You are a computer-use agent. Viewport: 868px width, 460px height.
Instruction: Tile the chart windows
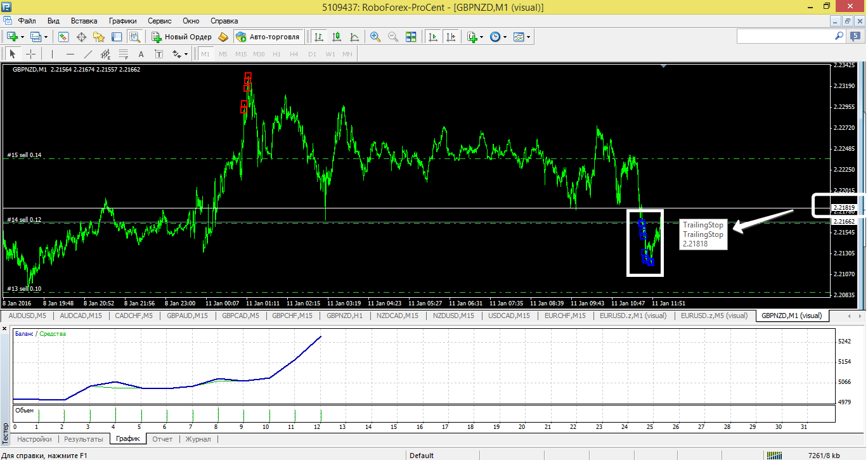click(x=411, y=37)
